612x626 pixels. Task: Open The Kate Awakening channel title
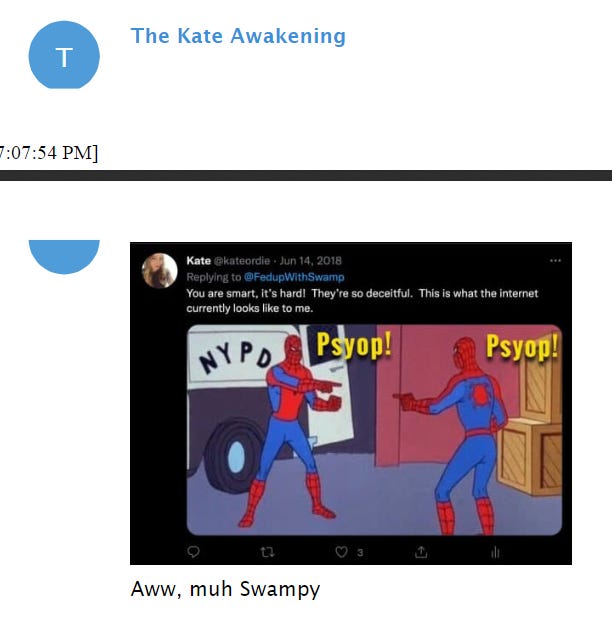coord(238,36)
